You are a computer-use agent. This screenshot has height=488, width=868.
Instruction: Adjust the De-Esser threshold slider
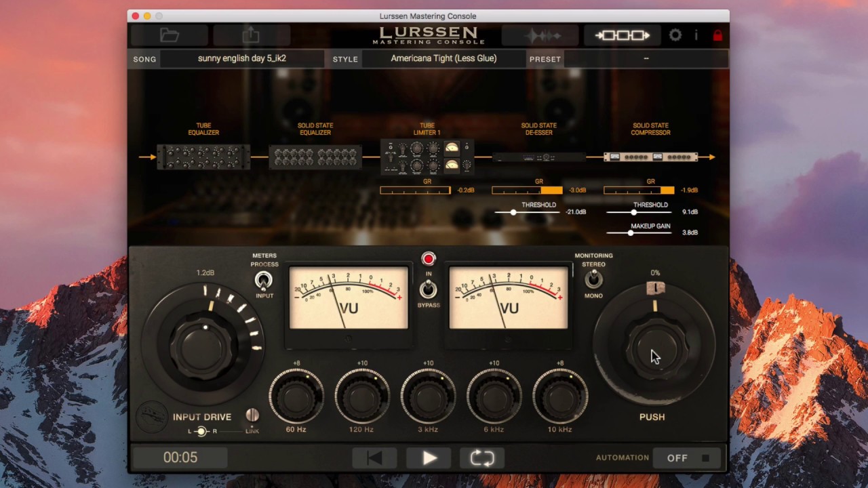pos(513,212)
